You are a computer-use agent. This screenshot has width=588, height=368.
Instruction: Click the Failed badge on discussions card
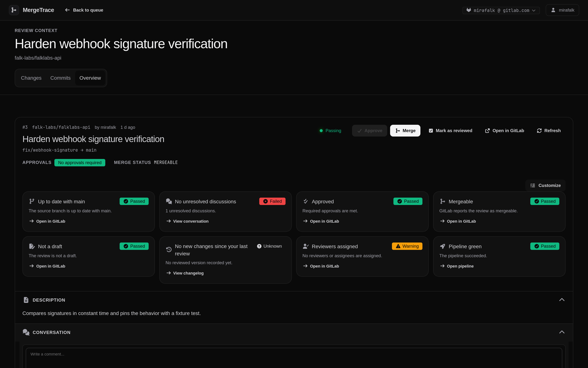272,201
